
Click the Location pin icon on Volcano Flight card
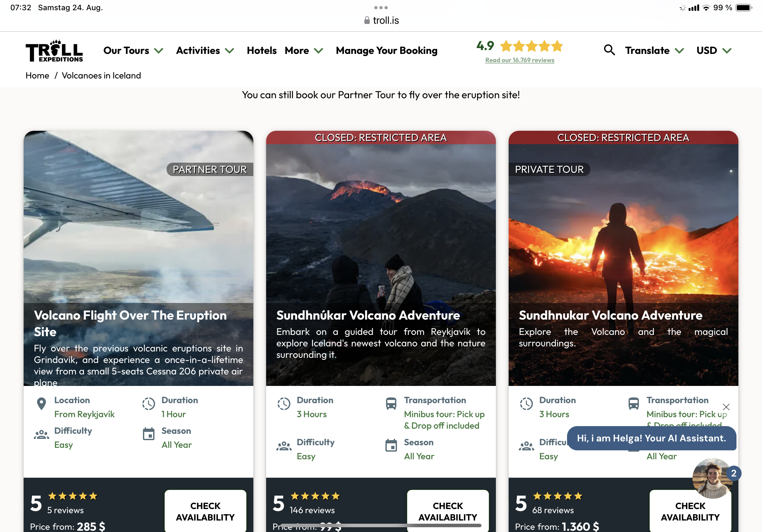point(41,404)
